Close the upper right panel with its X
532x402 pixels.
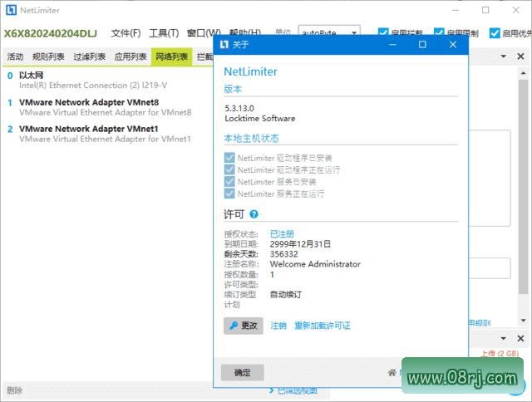[x=520, y=56]
